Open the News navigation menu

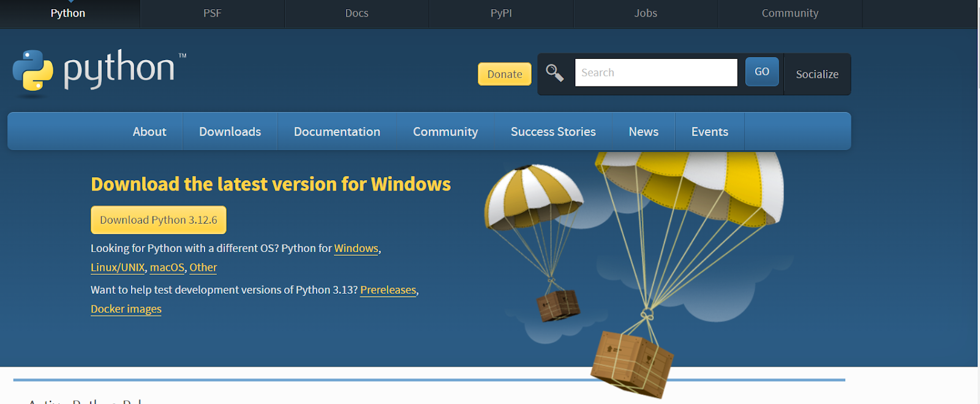coord(644,132)
